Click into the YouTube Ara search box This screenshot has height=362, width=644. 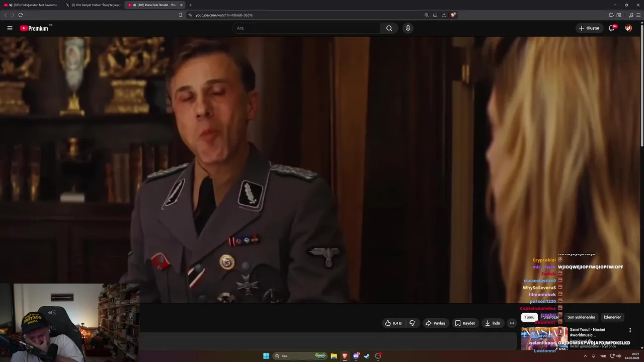pos(306,28)
